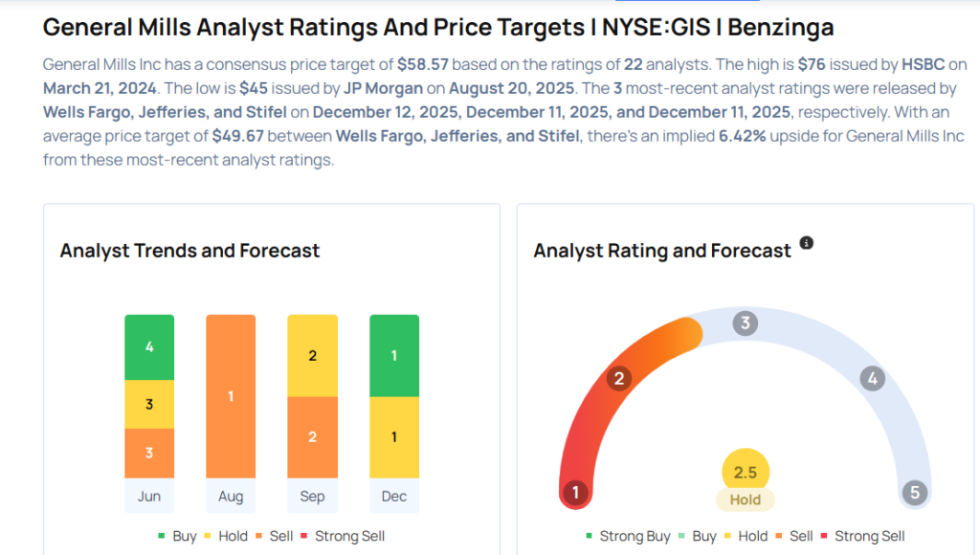Click gauge marker number 1
The height and width of the screenshot is (555, 980).
(x=575, y=494)
